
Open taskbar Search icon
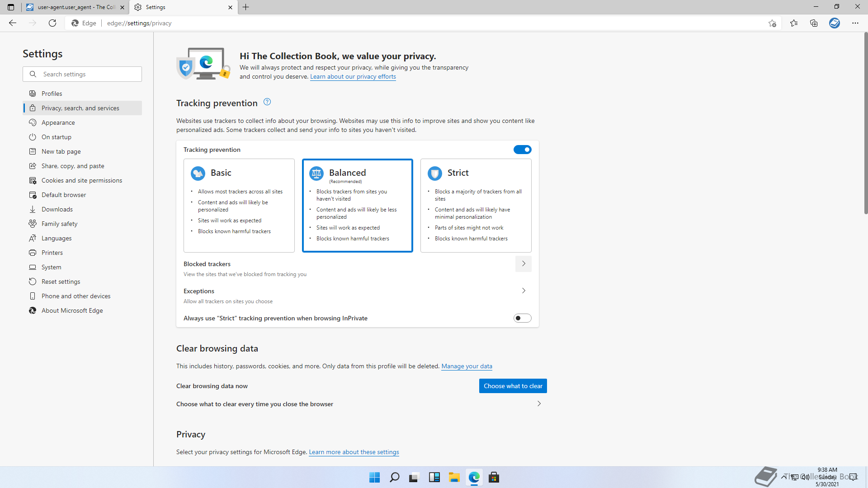pyautogui.click(x=394, y=477)
